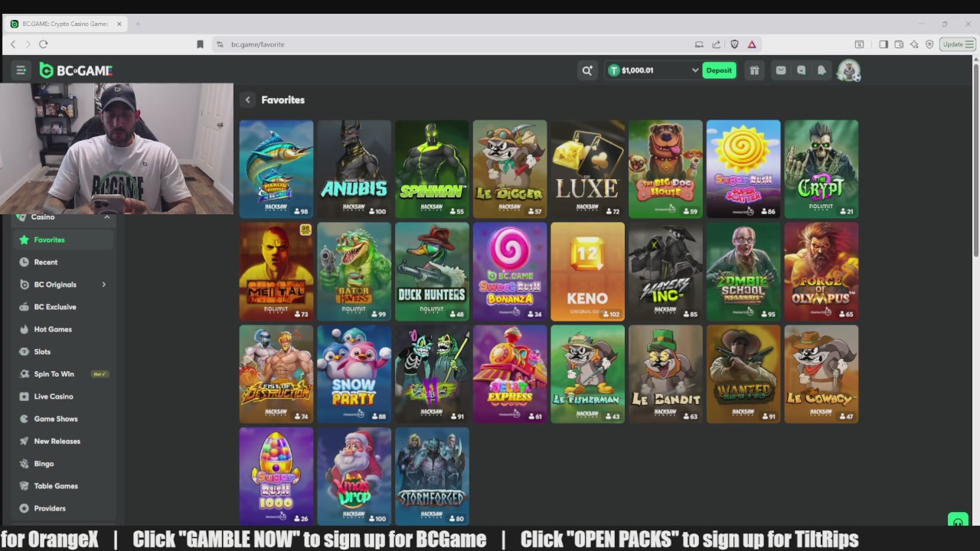Open the mail inbox icon in the header

click(x=780, y=70)
